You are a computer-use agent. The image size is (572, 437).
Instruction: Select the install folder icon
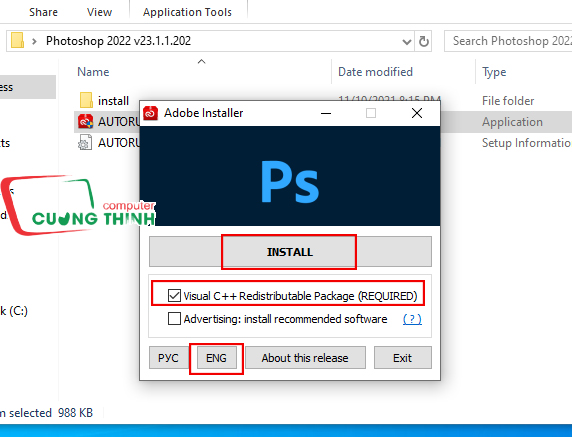click(86, 100)
